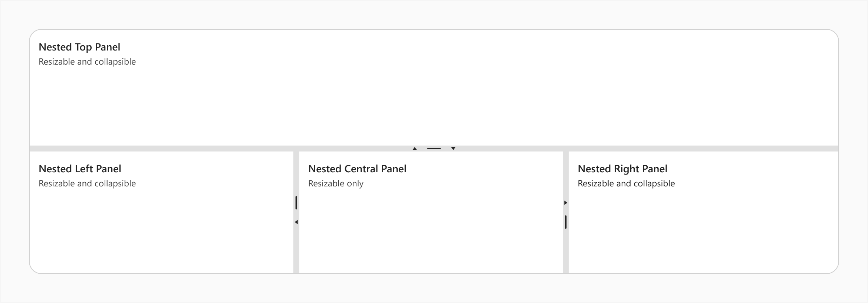Click the down arrow on the horizontal splitter

pyautogui.click(x=453, y=149)
